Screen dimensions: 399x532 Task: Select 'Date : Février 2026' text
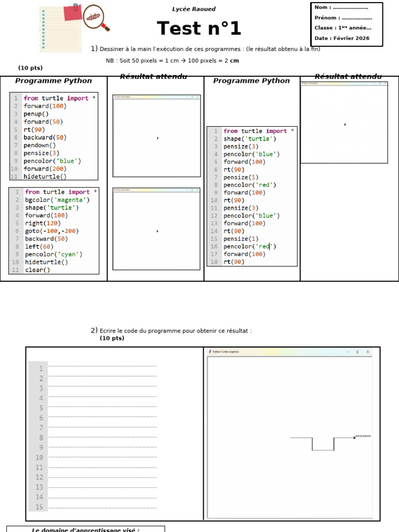click(x=342, y=38)
